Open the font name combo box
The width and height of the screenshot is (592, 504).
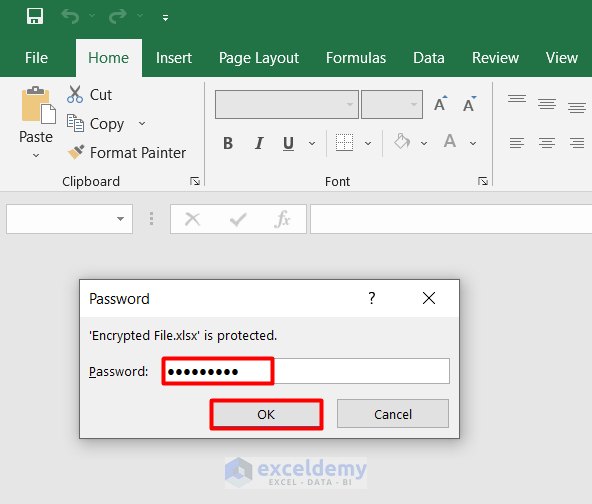click(x=287, y=104)
